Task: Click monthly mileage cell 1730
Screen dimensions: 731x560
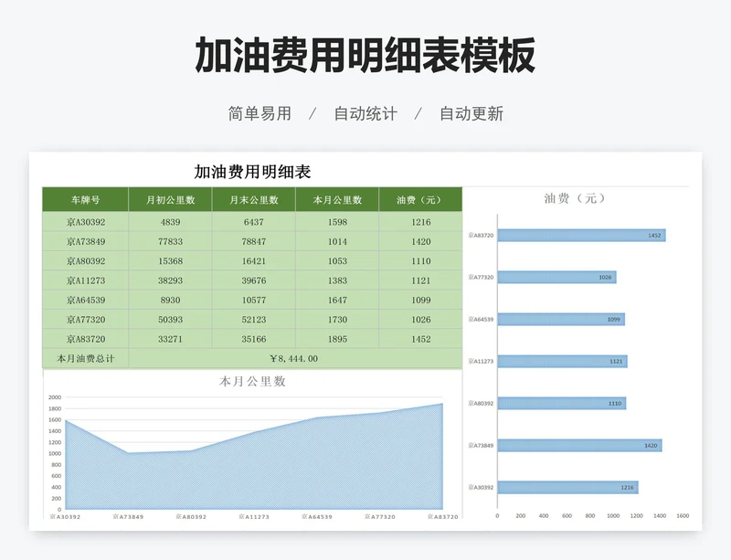Action: [x=337, y=320]
